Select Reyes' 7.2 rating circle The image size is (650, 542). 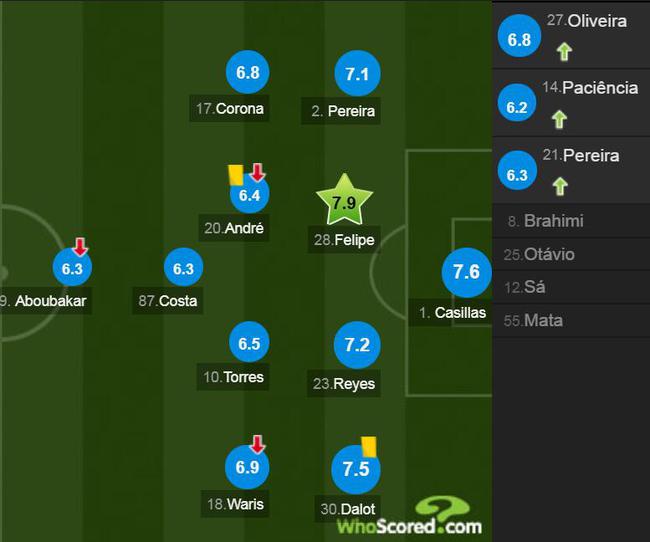(357, 345)
